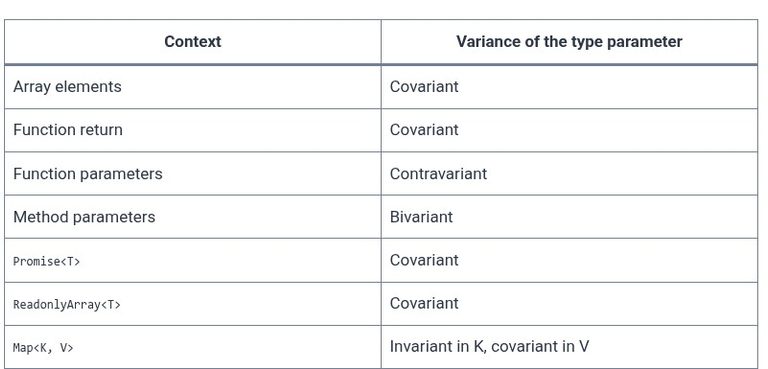Screen dimensions: 768x369
Task: Click the word Method in Method parameters
Action: [x=40, y=217]
